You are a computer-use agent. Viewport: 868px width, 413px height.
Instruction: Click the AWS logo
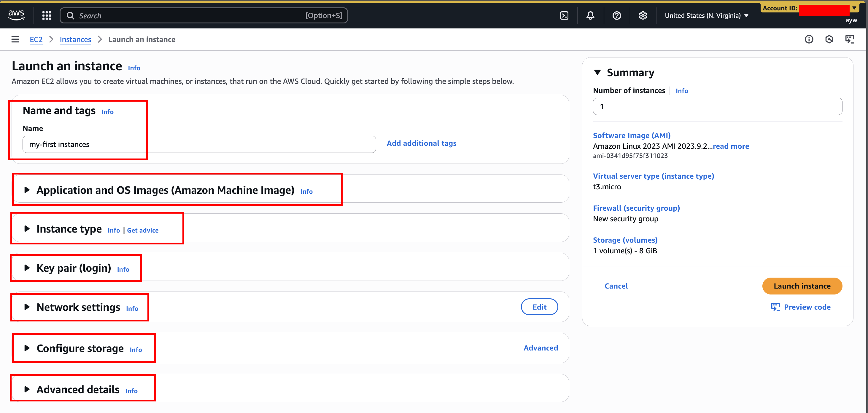click(16, 15)
